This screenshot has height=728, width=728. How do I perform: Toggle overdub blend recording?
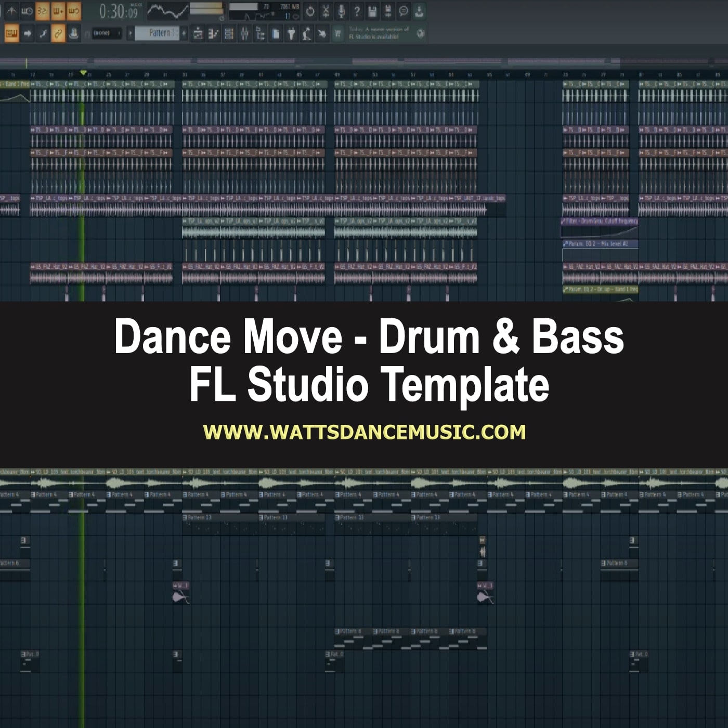coord(58,10)
